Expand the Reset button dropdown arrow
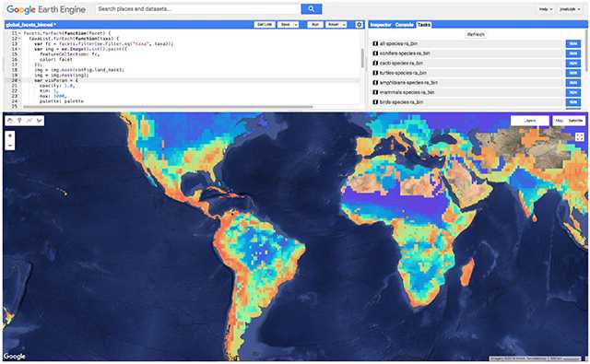Viewport: 590px width, 364px height. (x=344, y=25)
